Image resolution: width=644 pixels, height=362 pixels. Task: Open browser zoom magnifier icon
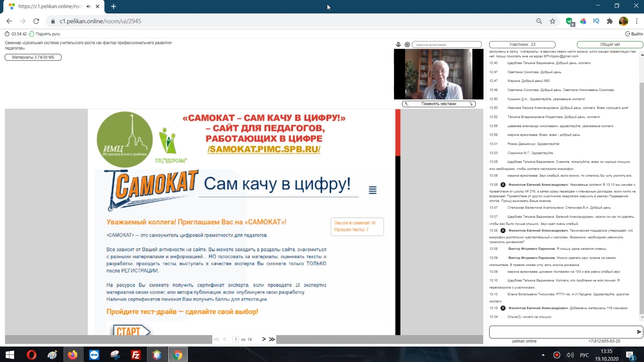point(539,21)
